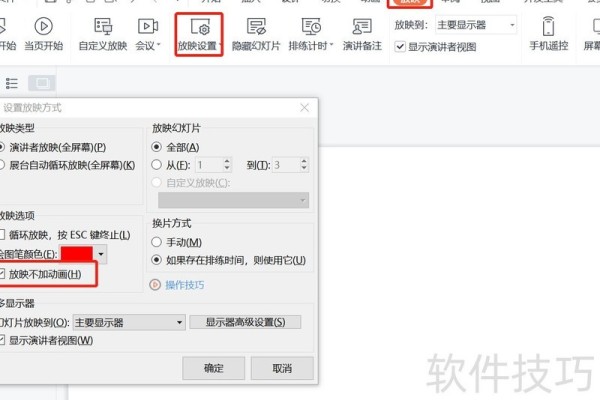This screenshot has width=600, height=400.
Task: Select 手动(M) slide advance option
Action: (x=156, y=242)
